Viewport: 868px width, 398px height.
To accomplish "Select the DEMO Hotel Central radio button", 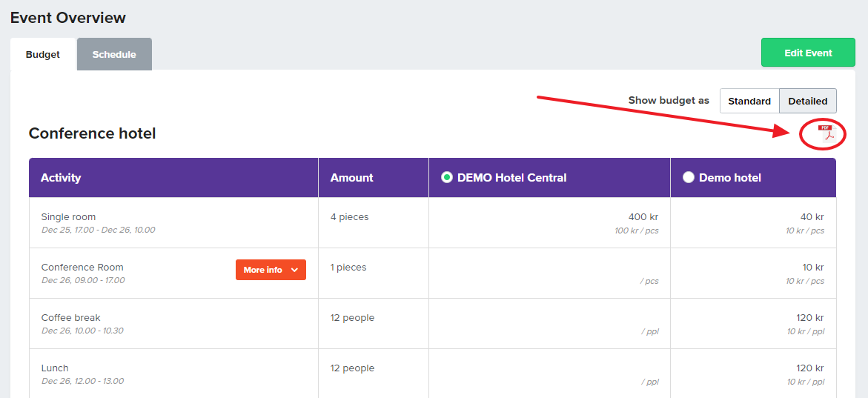I will pos(446,178).
